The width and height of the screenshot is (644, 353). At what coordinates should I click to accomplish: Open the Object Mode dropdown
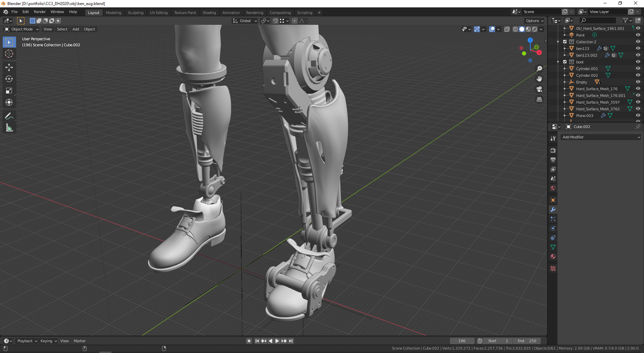click(x=21, y=29)
